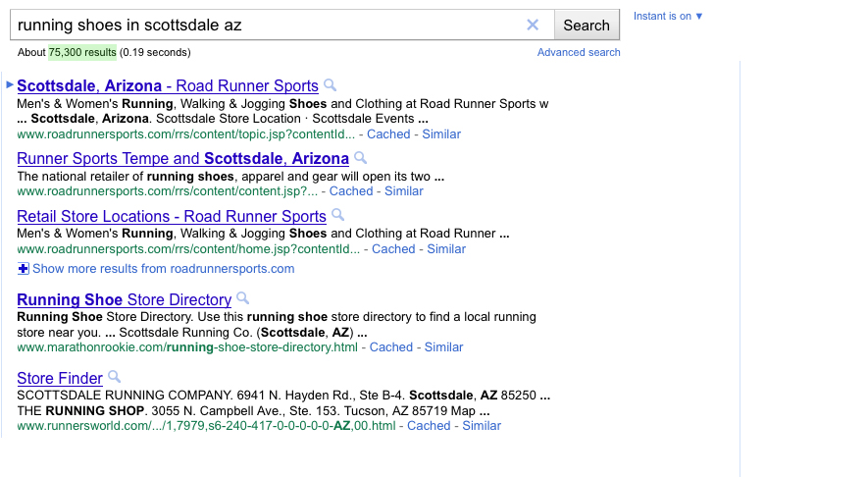
Task: Click the www.marathonrookie.com green URL text
Action: pyautogui.click(x=187, y=347)
